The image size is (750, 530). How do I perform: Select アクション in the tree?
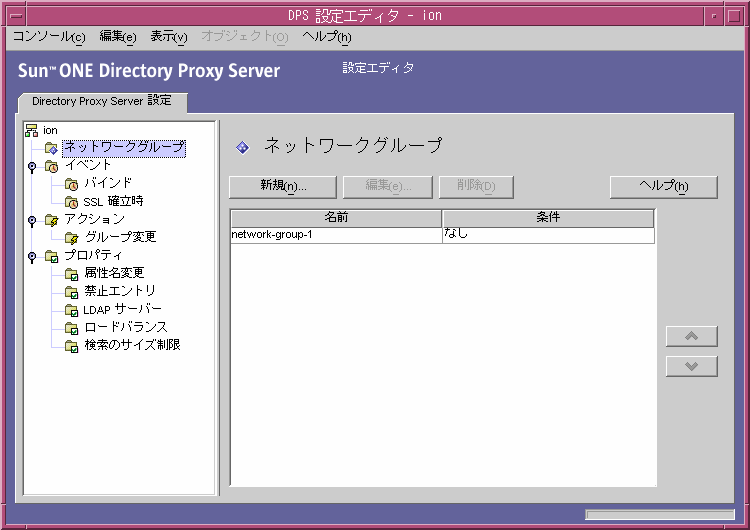[x=95, y=219]
